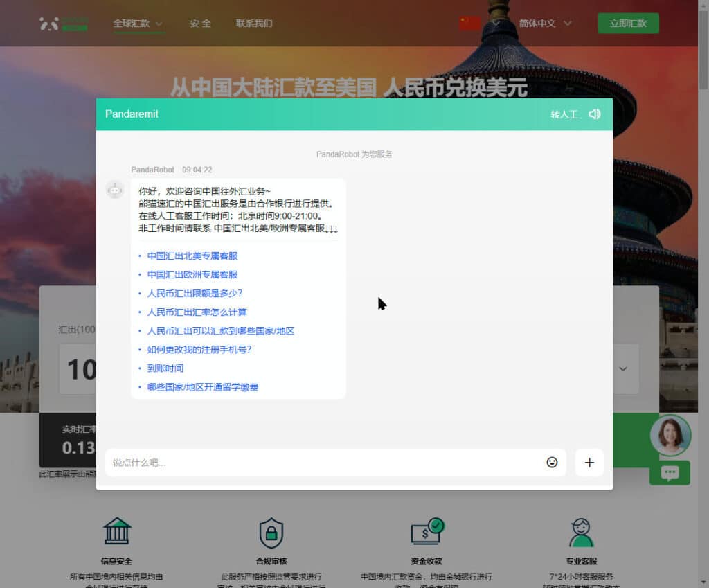This screenshot has height=588, width=709.
Task: Open the 安全 menu item
Action: pos(200,24)
